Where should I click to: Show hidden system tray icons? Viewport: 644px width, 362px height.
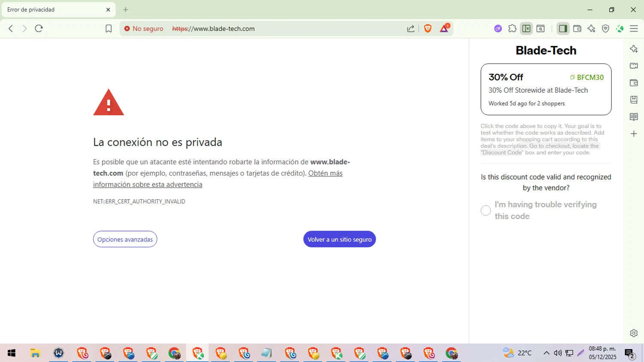point(546,353)
